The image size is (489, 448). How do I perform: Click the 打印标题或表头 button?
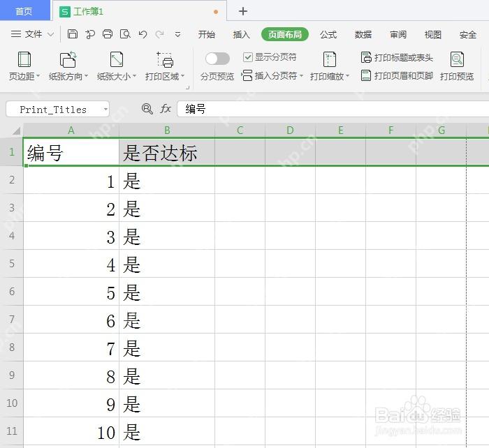point(397,57)
